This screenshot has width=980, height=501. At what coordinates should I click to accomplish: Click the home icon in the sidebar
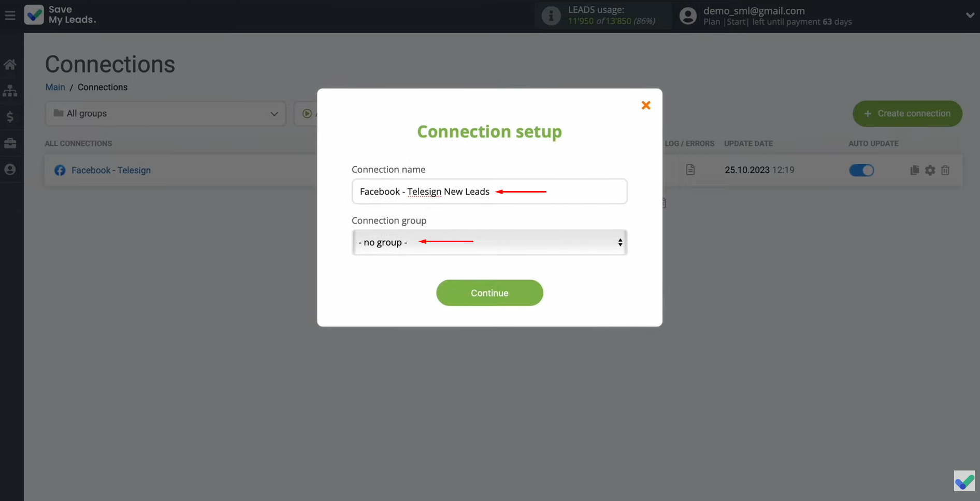(10, 65)
